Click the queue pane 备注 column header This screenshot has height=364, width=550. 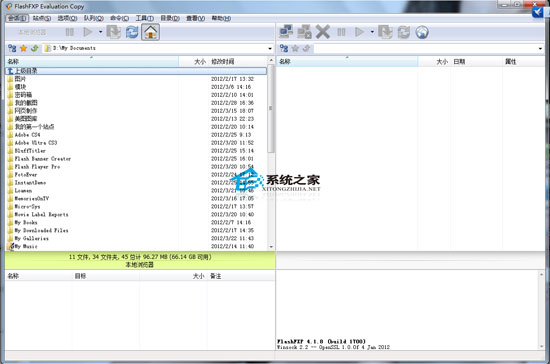pos(241,276)
